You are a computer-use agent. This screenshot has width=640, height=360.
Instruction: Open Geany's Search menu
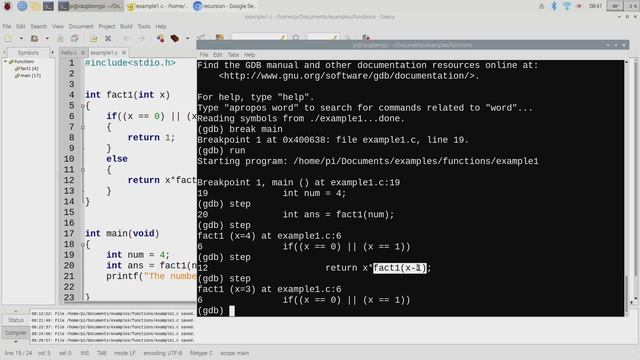tap(39, 26)
